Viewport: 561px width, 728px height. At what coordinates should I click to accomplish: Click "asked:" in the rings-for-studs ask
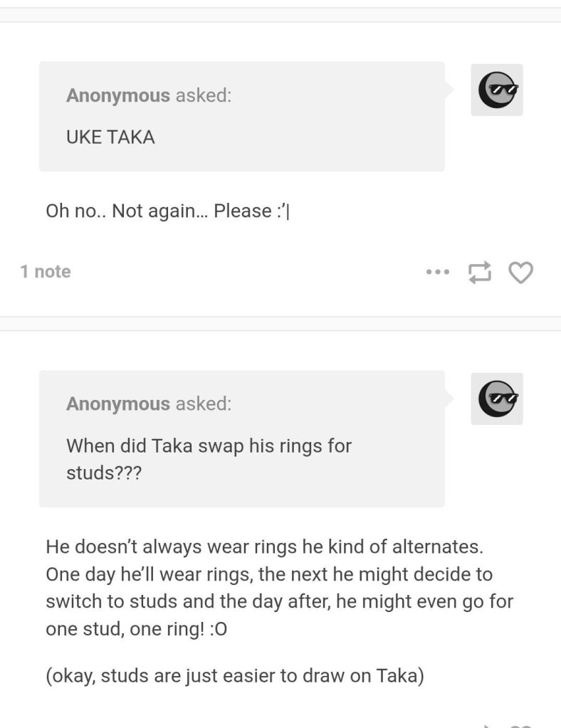(x=203, y=404)
